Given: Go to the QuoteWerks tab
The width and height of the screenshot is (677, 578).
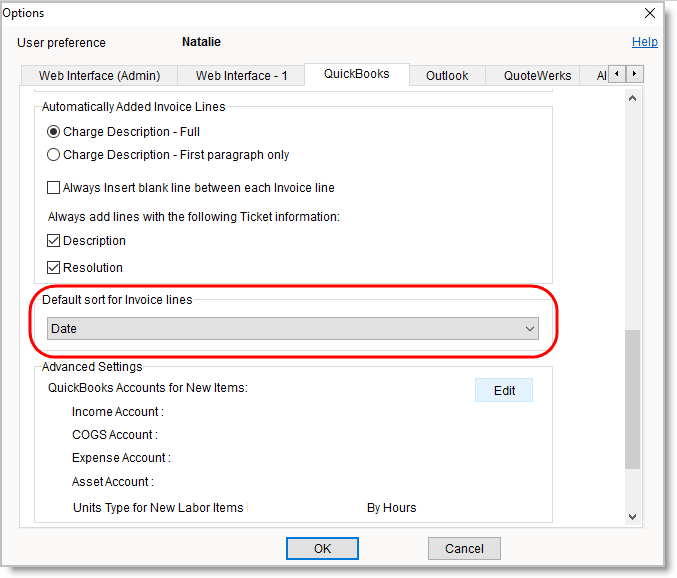Looking at the screenshot, I should click(537, 76).
